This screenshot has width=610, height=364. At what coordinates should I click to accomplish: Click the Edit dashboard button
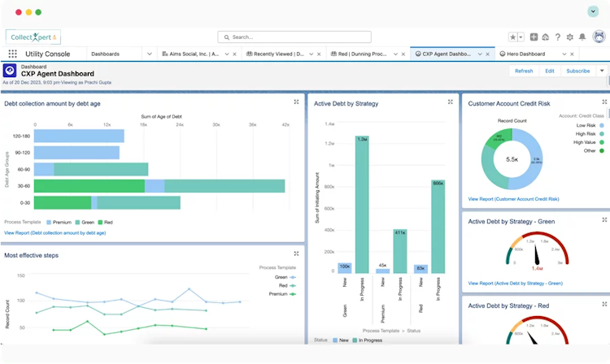click(x=550, y=71)
